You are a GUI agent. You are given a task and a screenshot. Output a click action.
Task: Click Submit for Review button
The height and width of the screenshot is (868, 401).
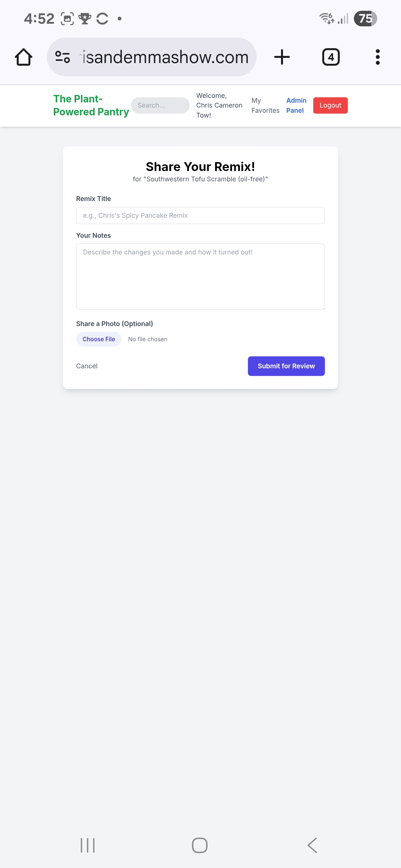286,366
